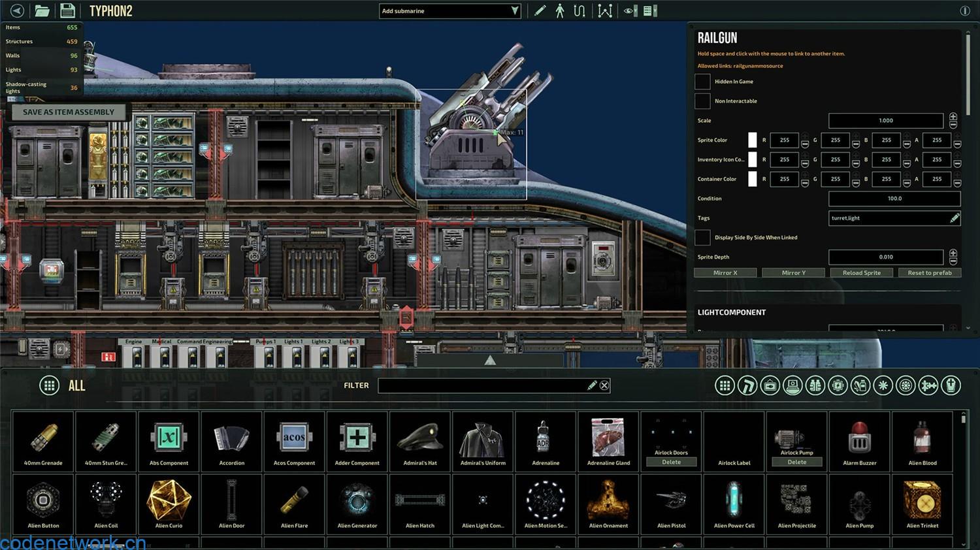
Task: Filter by alien category circular icon
Action: 906,385
